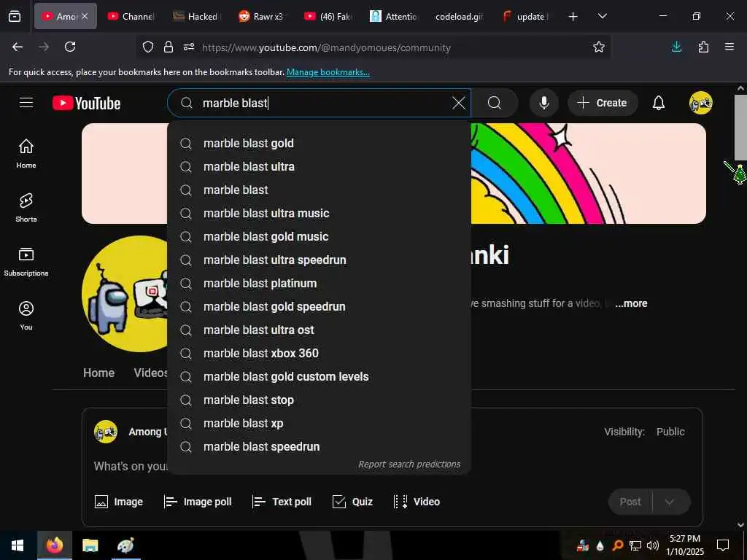
Task: Click the Post button
Action: tap(630, 502)
